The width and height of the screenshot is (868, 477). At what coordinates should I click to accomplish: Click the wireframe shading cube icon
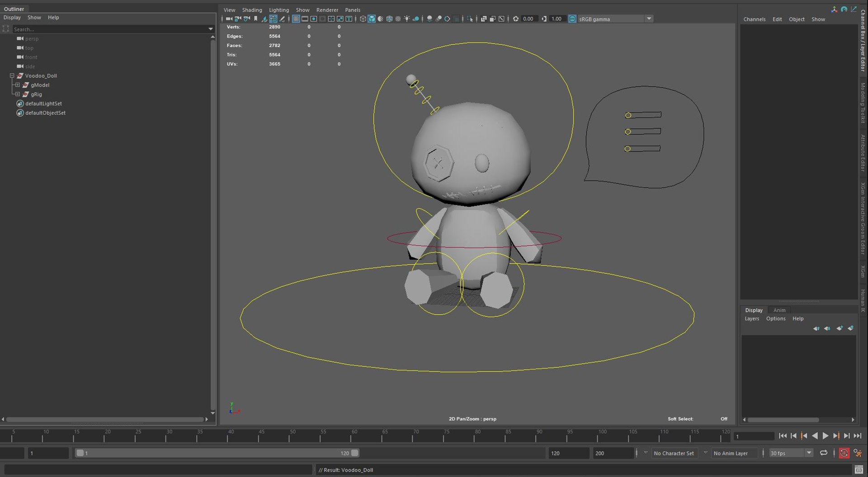[363, 19]
